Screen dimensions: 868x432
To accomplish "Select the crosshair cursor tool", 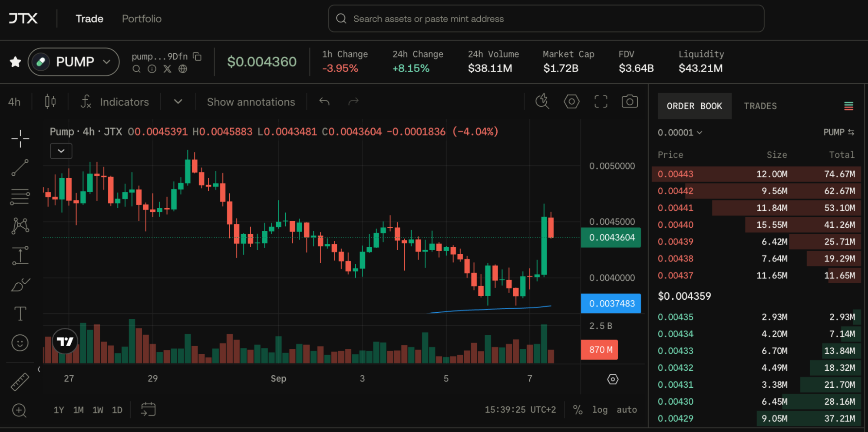I will [20, 139].
